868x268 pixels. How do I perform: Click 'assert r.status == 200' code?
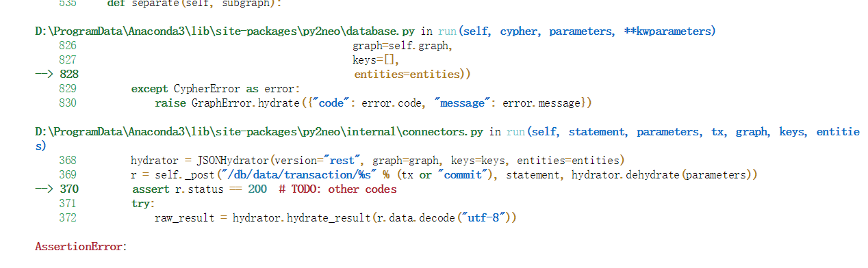pyautogui.click(x=200, y=189)
